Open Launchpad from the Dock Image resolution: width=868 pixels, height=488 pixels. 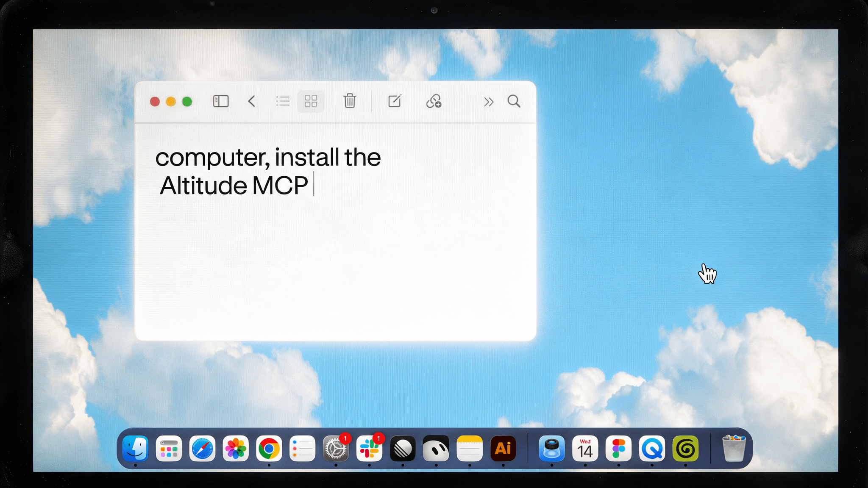point(169,448)
